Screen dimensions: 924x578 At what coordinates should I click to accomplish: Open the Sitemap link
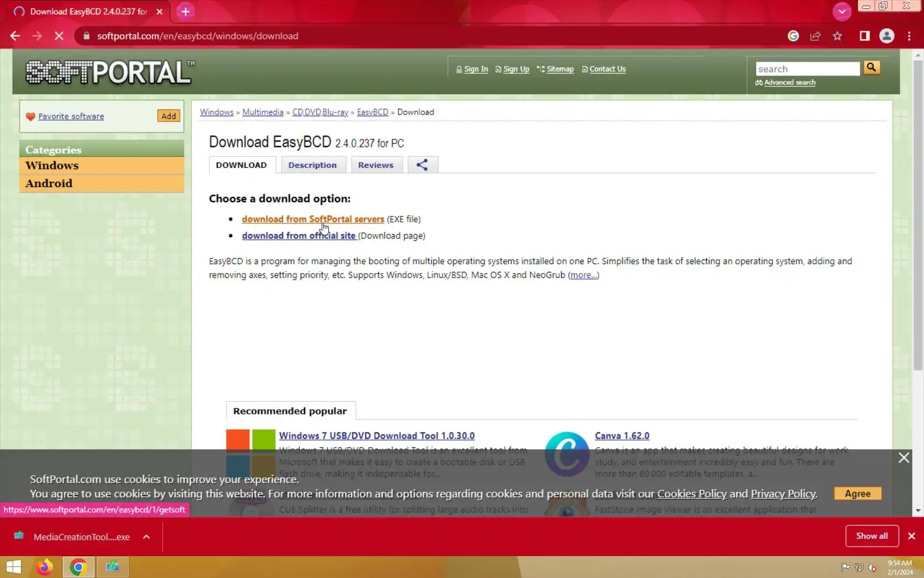click(560, 69)
